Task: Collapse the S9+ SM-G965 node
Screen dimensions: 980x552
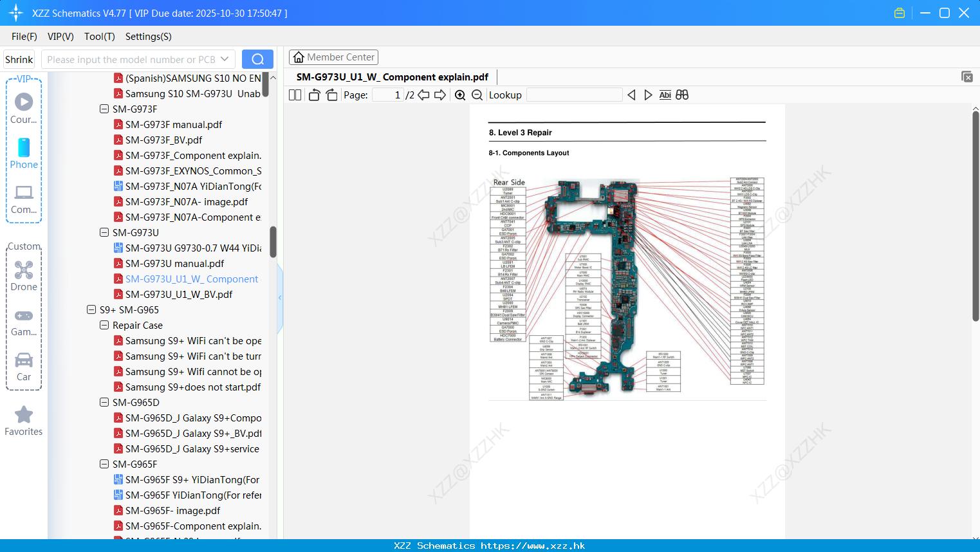Action: coord(91,310)
